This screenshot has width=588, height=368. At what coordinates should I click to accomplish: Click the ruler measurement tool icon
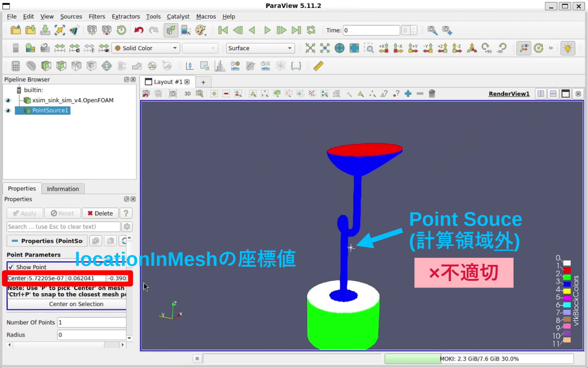[x=318, y=66]
